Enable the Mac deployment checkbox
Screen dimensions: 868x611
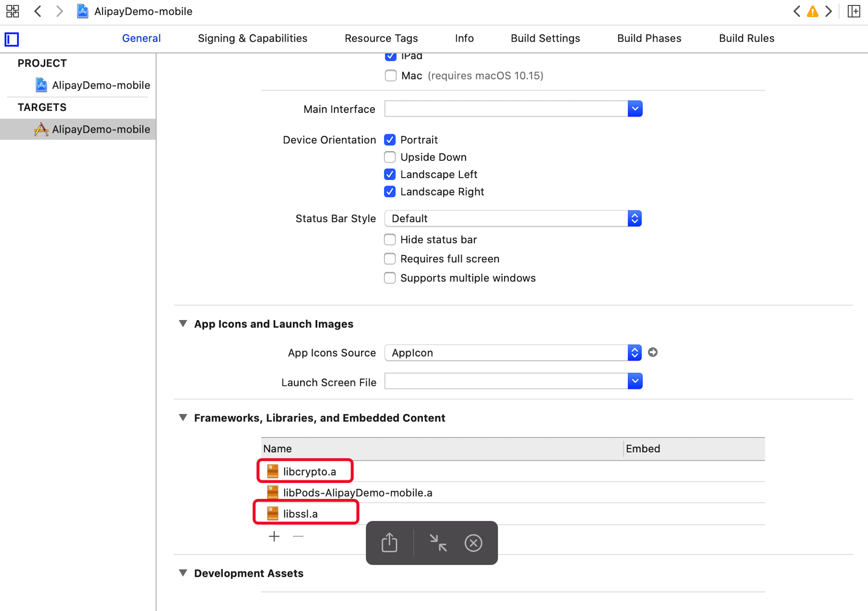(391, 76)
